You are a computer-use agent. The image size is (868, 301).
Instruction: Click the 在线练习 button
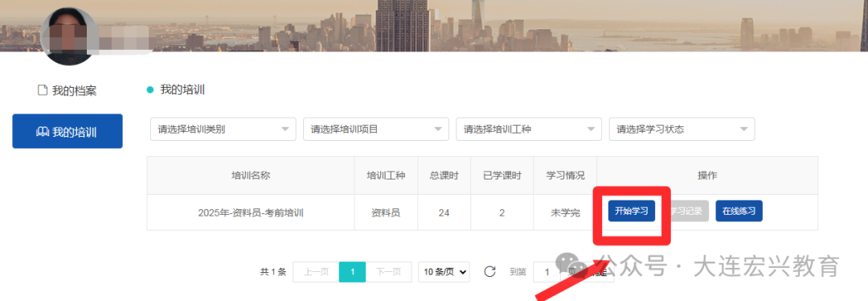(x=739, y=211)
